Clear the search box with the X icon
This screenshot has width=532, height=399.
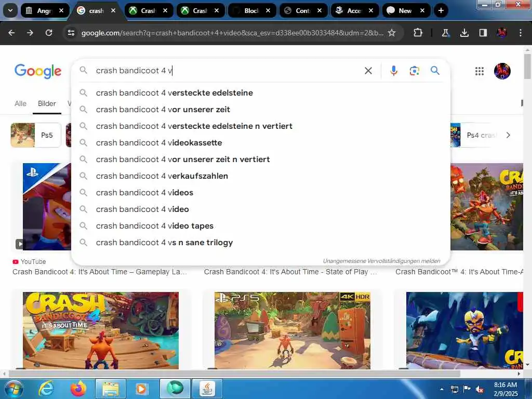coord(368,71)
